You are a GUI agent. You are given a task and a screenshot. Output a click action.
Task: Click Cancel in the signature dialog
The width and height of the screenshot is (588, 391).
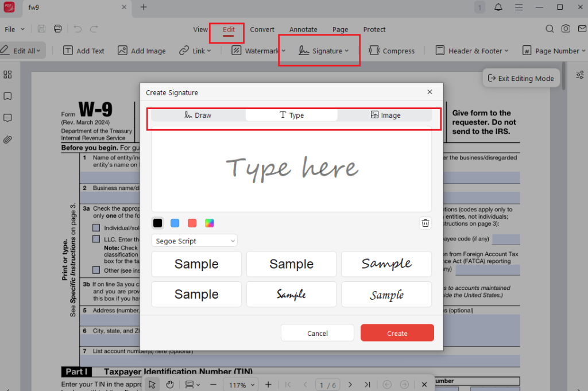coord(317,333)
